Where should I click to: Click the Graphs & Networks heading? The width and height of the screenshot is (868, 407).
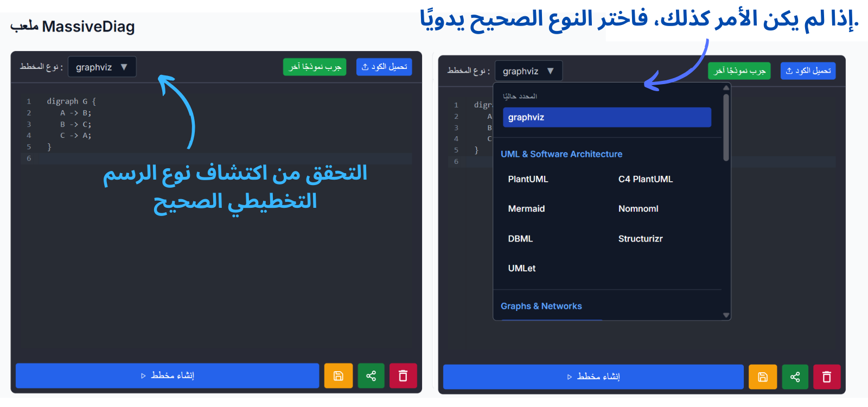pyautogui.click(x=541, y=306)
